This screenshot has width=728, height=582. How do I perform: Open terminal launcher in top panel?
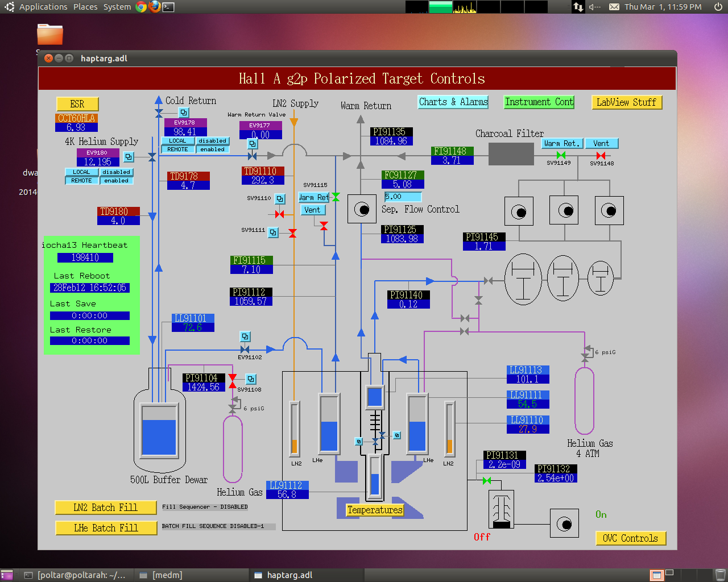coord(168,7)
